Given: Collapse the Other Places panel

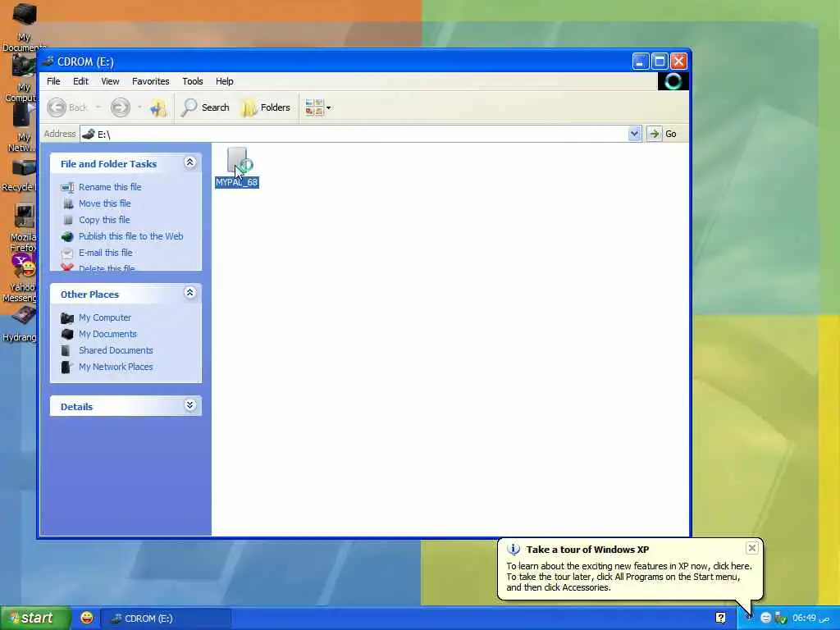Looking at the screenshot, I should [x=189, y=293].
